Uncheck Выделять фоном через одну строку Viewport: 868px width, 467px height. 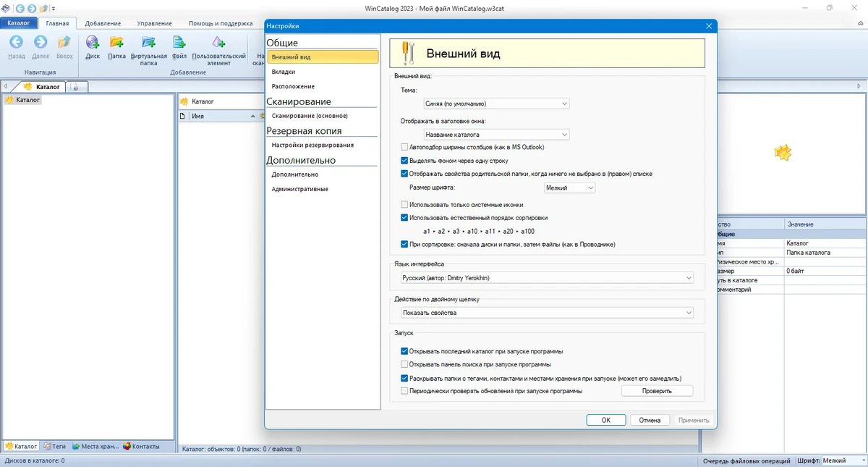coord(404,161)
